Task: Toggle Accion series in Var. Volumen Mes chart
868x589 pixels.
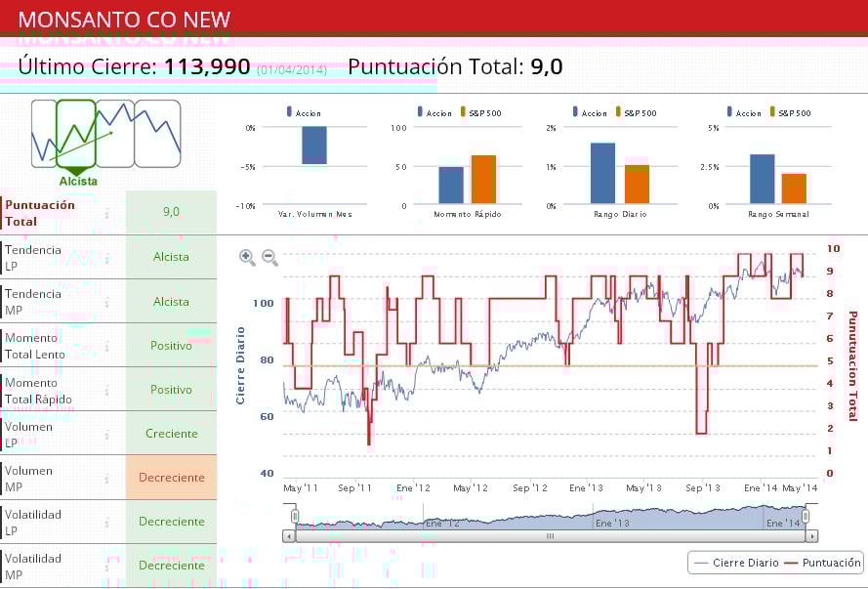Action: point(304,112)
